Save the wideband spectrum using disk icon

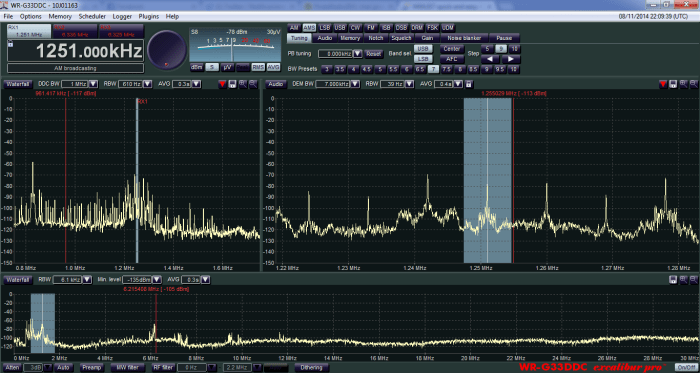[x=673, y=280]
